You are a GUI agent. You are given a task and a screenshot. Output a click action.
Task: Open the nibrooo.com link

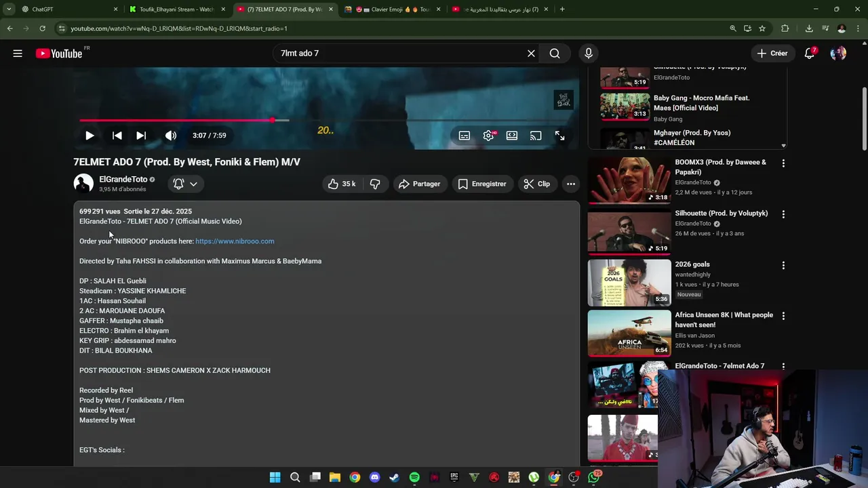click(x=235, y=241)
